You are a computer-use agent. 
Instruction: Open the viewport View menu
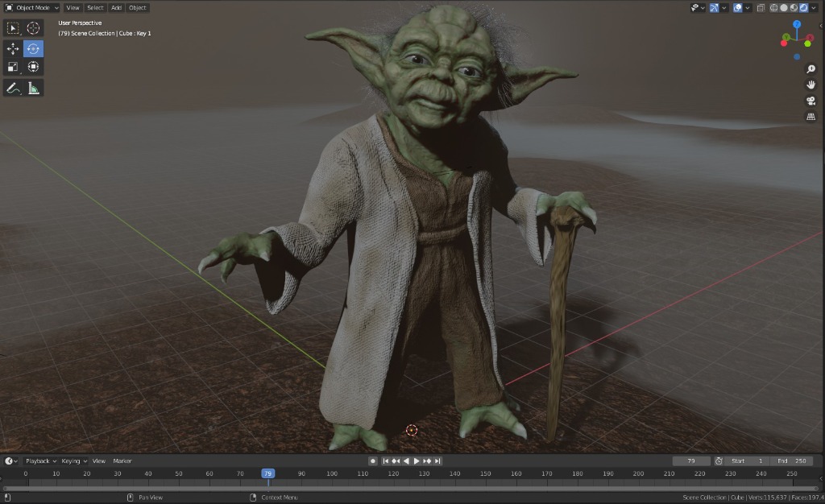[x=73, y=8]
